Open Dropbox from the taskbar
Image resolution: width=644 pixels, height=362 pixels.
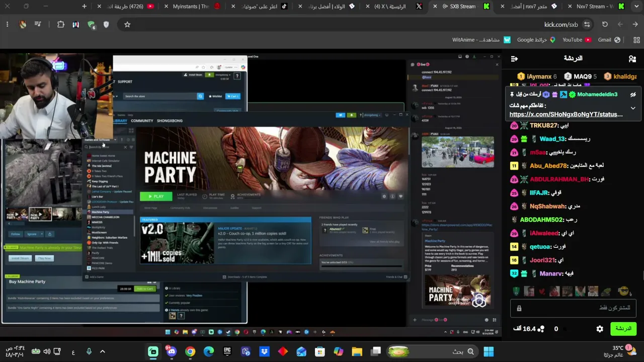click(x=264, y=351)
